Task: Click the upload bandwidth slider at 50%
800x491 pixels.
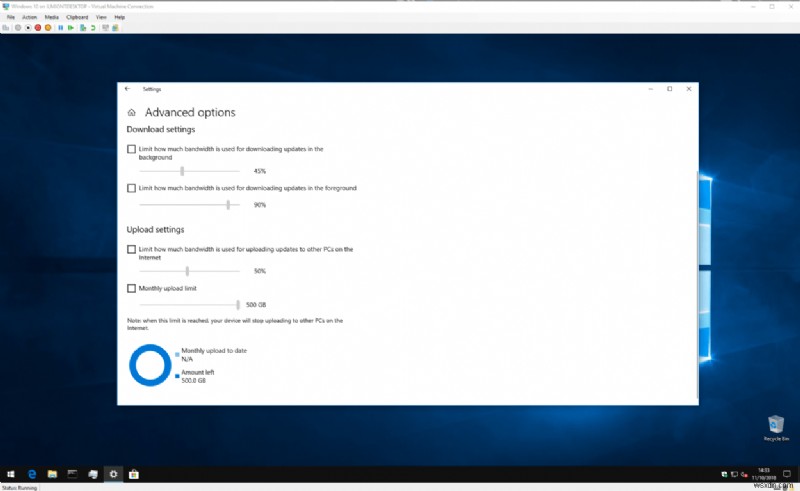Action: 189,271
